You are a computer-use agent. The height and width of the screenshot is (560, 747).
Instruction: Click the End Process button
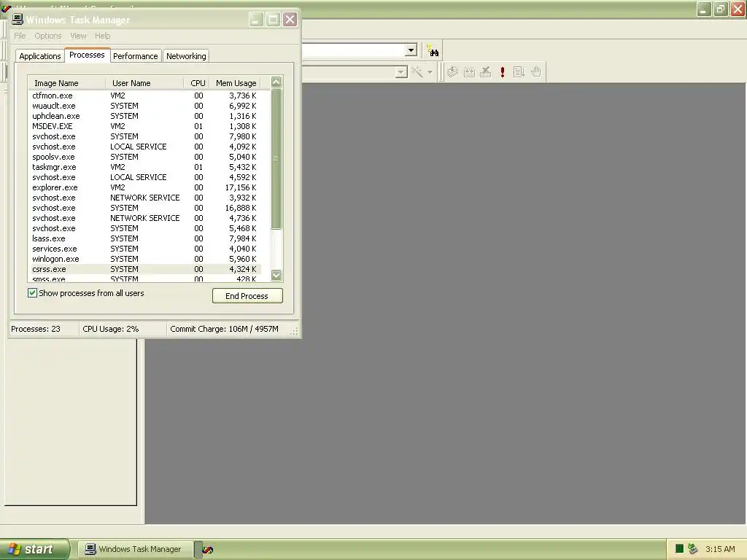coord(247,296)
